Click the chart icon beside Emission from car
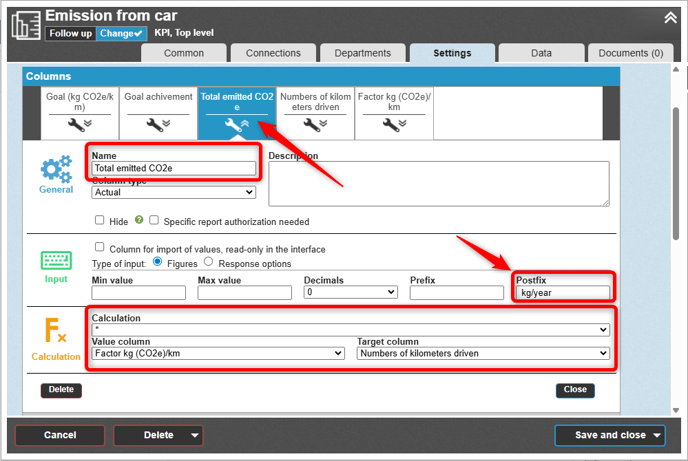 (x=25, y=24)
